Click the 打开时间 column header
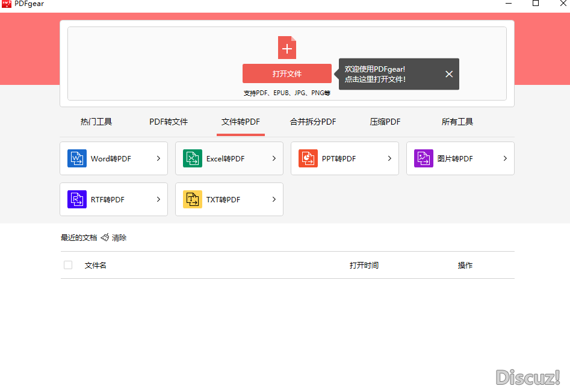 click(x=364, y=265)
